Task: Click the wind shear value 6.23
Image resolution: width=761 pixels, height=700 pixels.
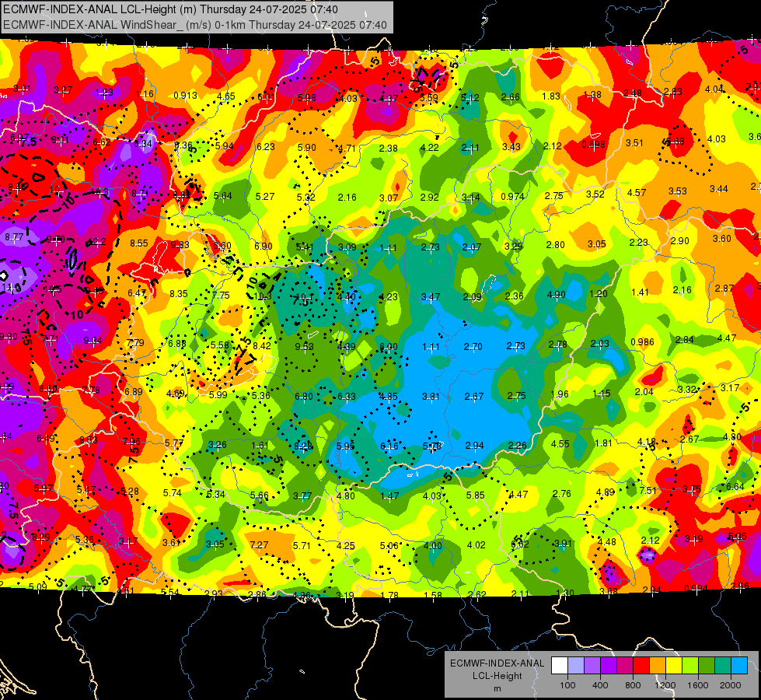Action: 266,147
